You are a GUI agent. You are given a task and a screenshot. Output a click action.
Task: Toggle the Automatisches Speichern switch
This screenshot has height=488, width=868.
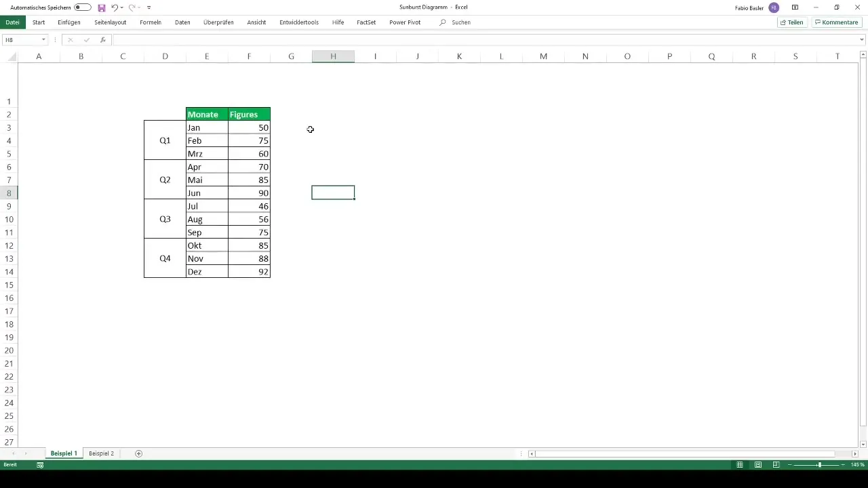[83, 7]
